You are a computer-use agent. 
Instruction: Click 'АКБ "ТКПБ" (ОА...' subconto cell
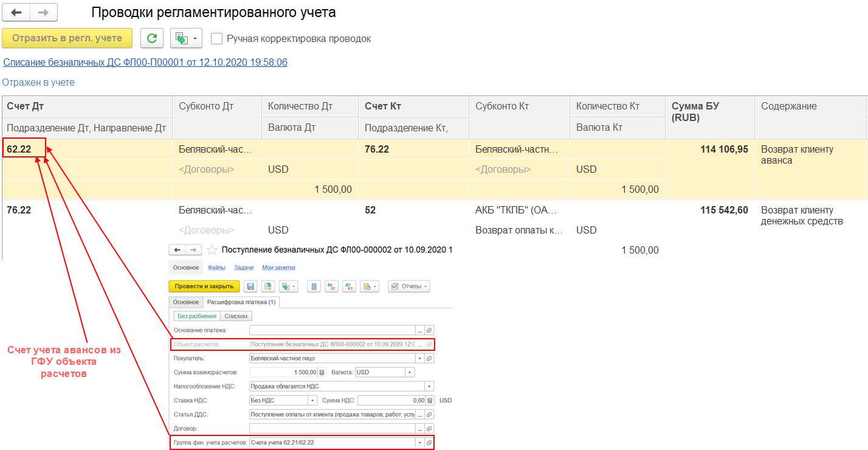click(x=516, y=210)
